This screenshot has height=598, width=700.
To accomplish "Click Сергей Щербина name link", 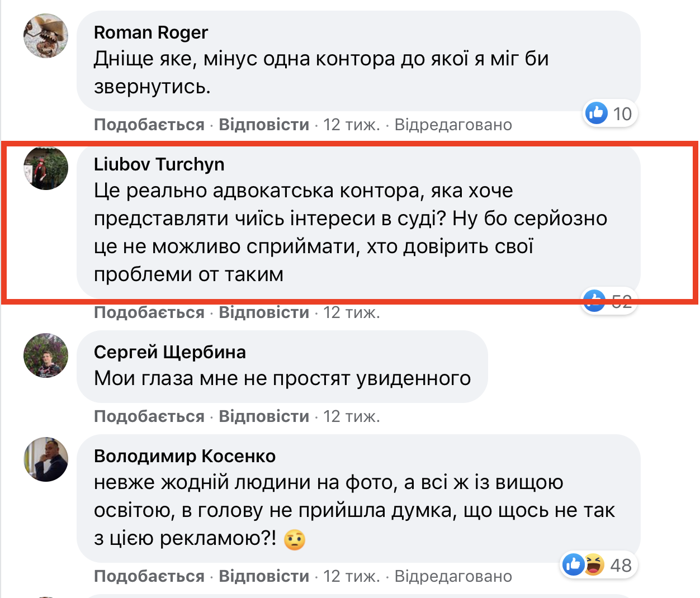I will [x=169, y=352].
